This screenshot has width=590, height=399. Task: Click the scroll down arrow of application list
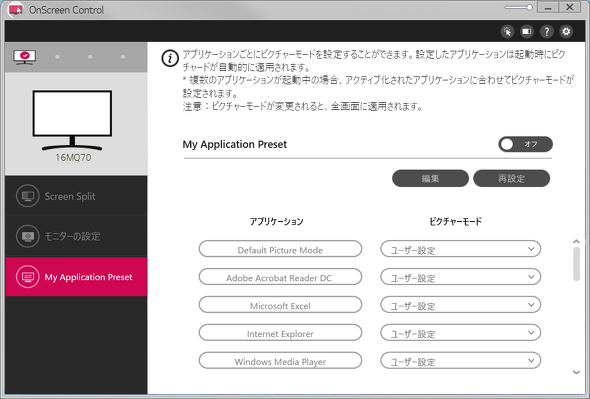click(576, 372)
